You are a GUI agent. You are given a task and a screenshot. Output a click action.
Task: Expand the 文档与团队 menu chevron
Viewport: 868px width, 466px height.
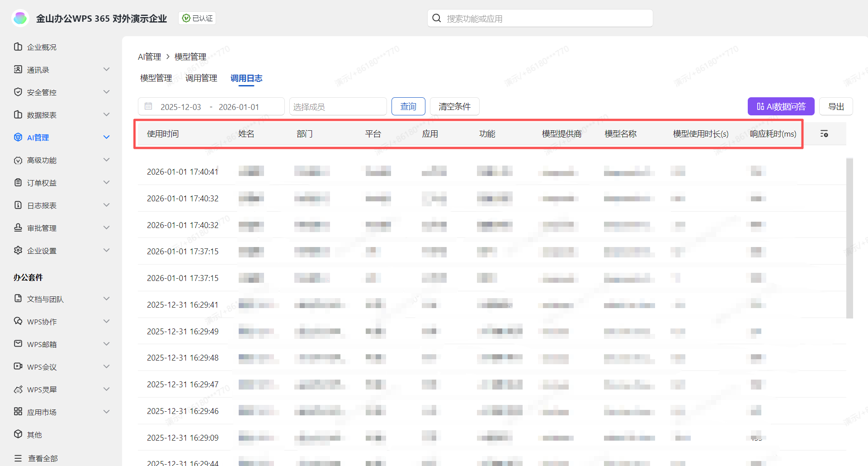(x=107, y=299)
